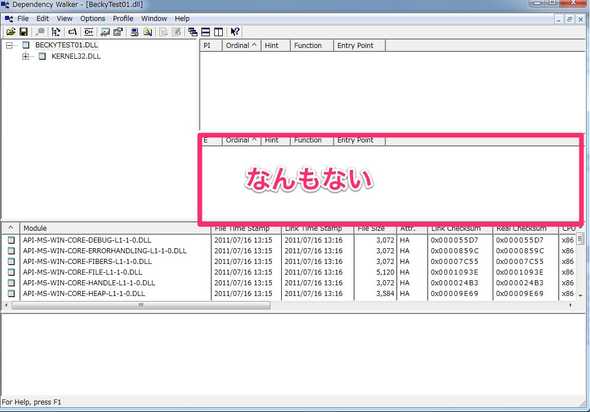
Task: Click the module list horizontal scrollbar thumb
Action: tap(141, 305)
